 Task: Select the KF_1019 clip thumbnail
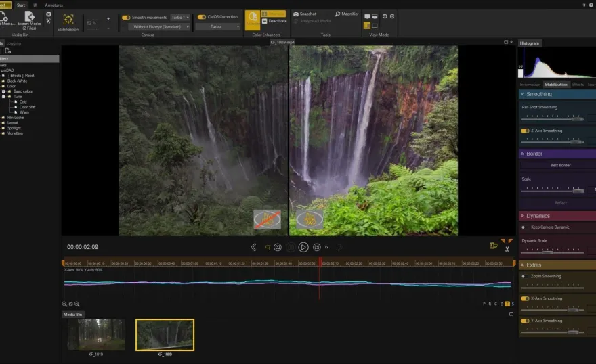[x=95, y=335]
